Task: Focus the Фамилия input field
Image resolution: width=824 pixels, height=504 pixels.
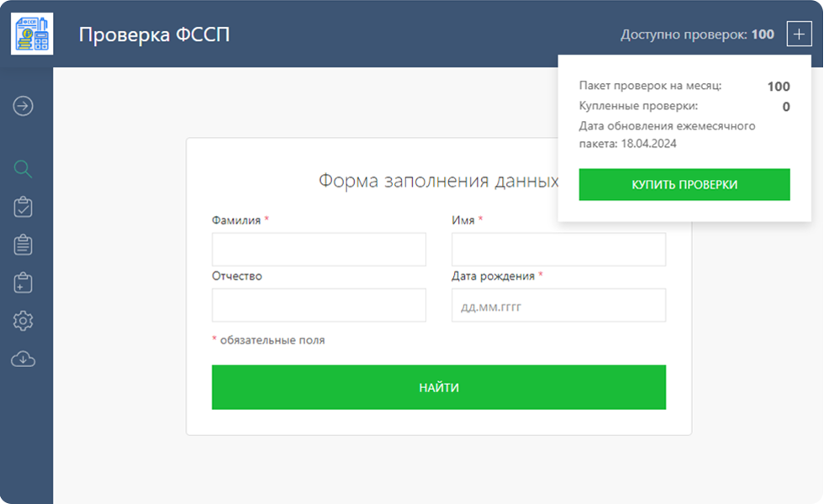Action: click(319, 249)
